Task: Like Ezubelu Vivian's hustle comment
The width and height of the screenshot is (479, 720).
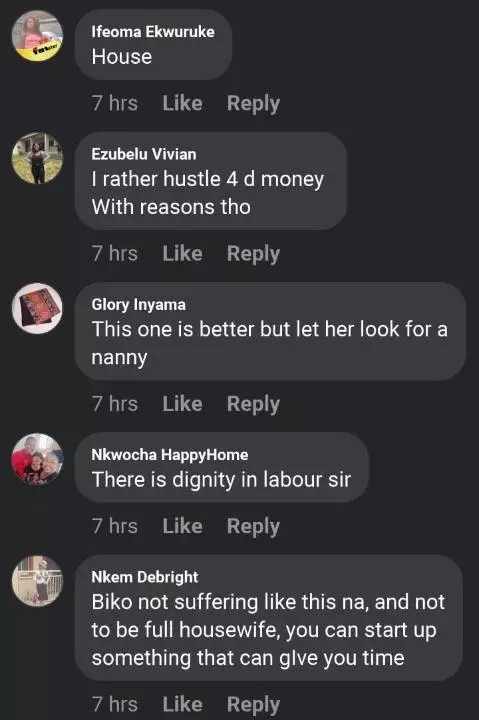Action: (182, 253)
